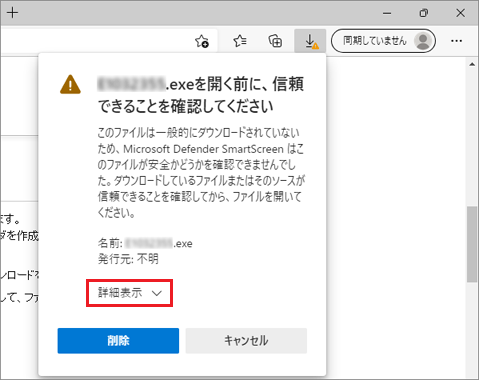The height and width of the screenshot is (380, 479).
Task: Click the 同期していません profile button
Action: click(x=383, y=41)
